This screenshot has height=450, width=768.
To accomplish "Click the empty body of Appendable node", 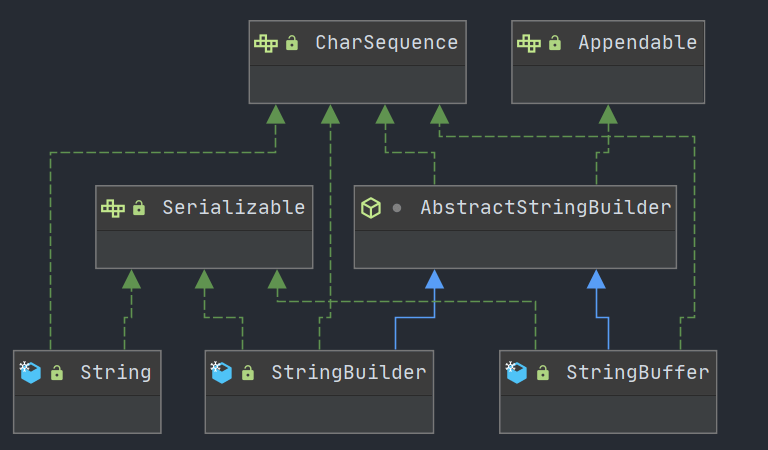I will click(x=608, y=83).
